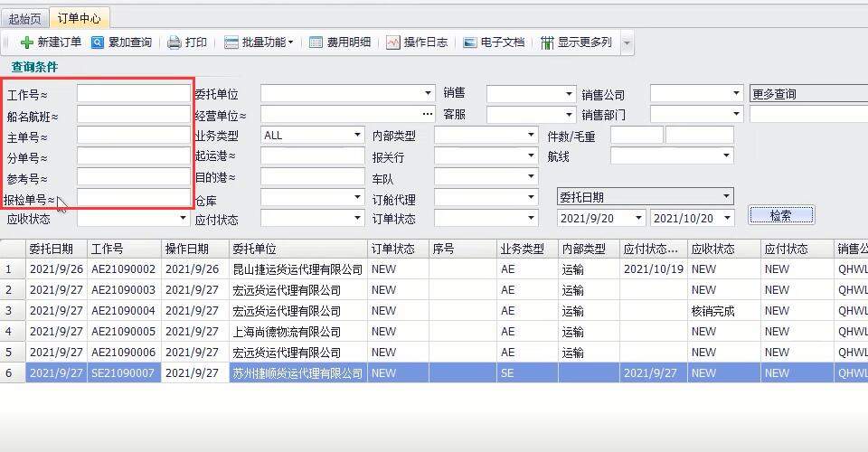Open the 操作日志 operation log
Image resolution: width=868 pixels, height=452 pixels.
click(417, 42)
